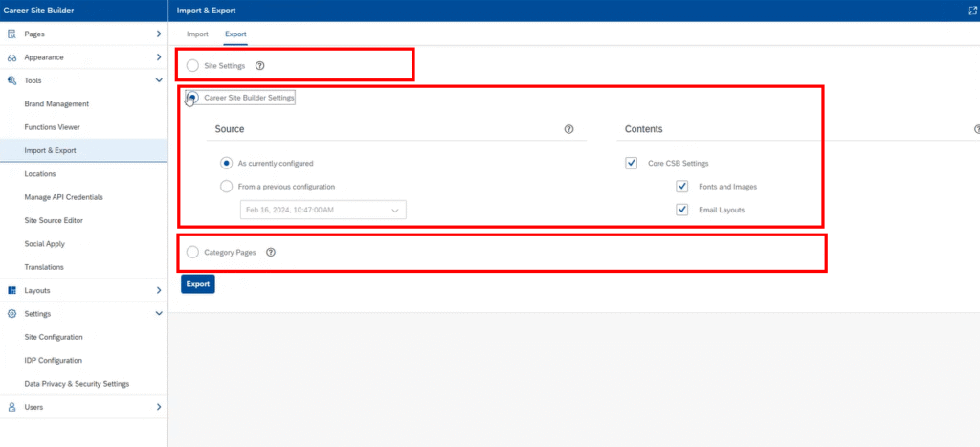
Task: Uncheck the Core CSB Settings checkbox
Action: click(x=632, y=163)
